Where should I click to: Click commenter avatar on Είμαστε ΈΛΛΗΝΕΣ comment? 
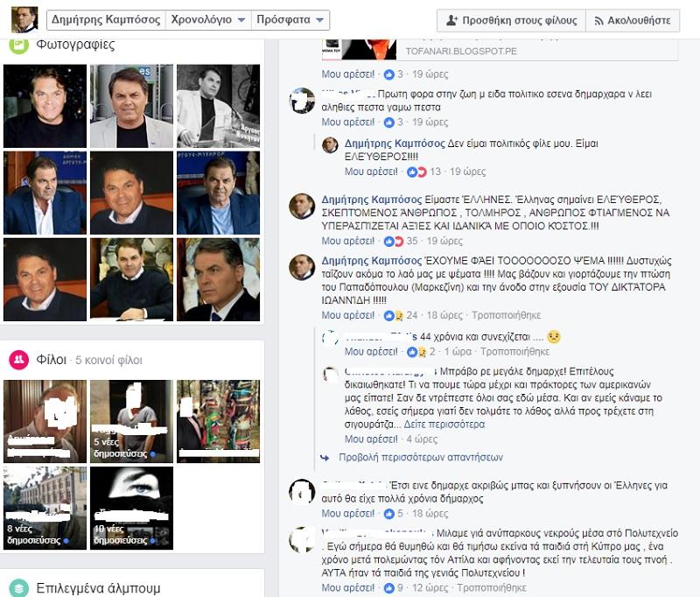pos(302,205)
